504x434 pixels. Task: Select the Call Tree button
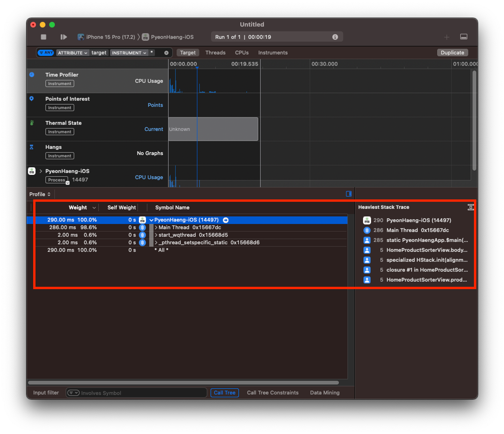224,392
